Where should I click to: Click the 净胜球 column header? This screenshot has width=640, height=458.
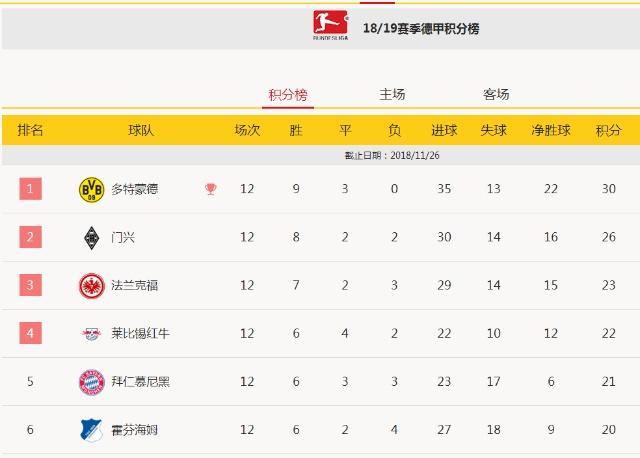tap(551, 130)
